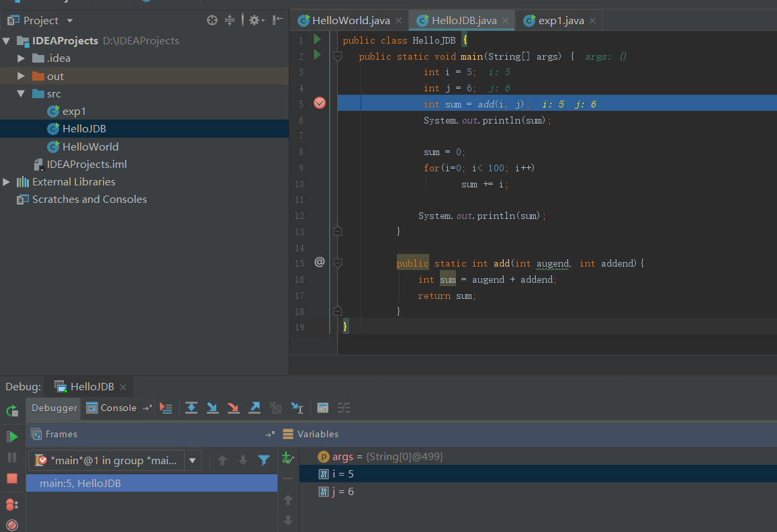Viewport: 777px width, 532px height.
Task: Open the Debugger tab
Action: coord(54,408)
